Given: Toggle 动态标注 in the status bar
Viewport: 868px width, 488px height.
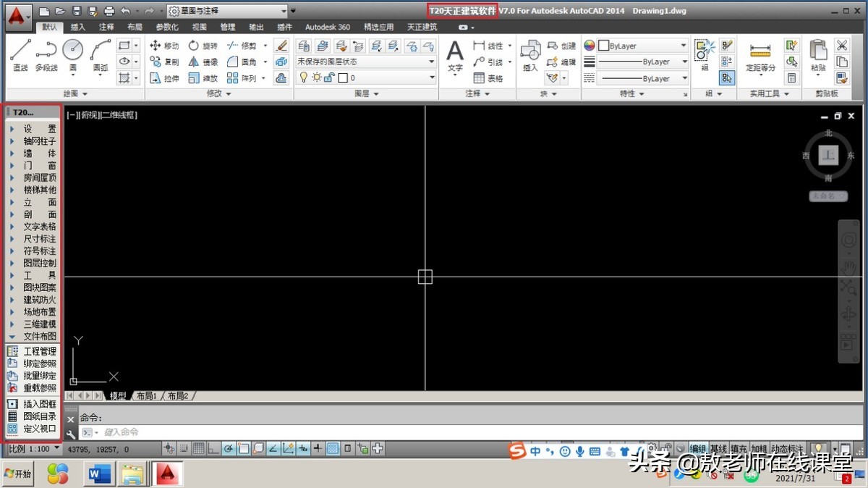Looking at the screenshot, I should pyautogui.click(x=788, y=449).
